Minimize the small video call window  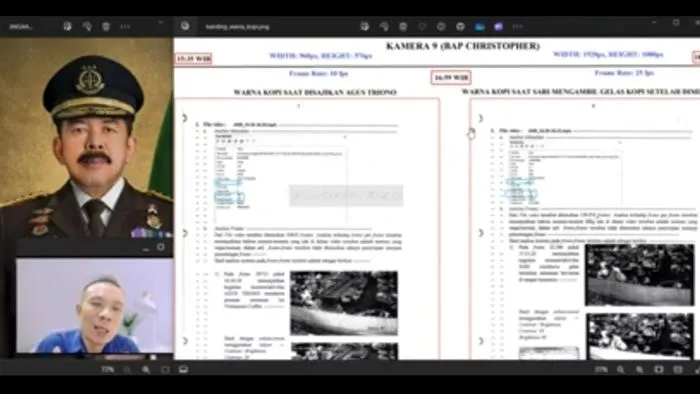pos(146,249)
